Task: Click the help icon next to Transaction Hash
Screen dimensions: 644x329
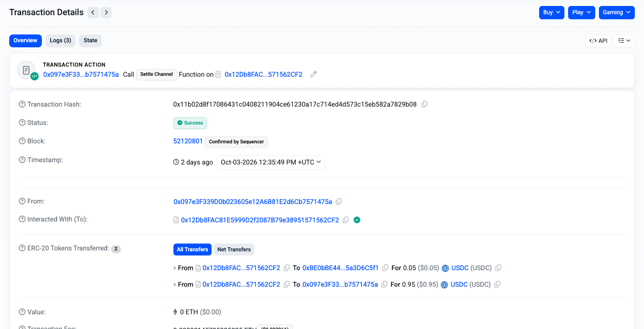Action: point(22,104)
